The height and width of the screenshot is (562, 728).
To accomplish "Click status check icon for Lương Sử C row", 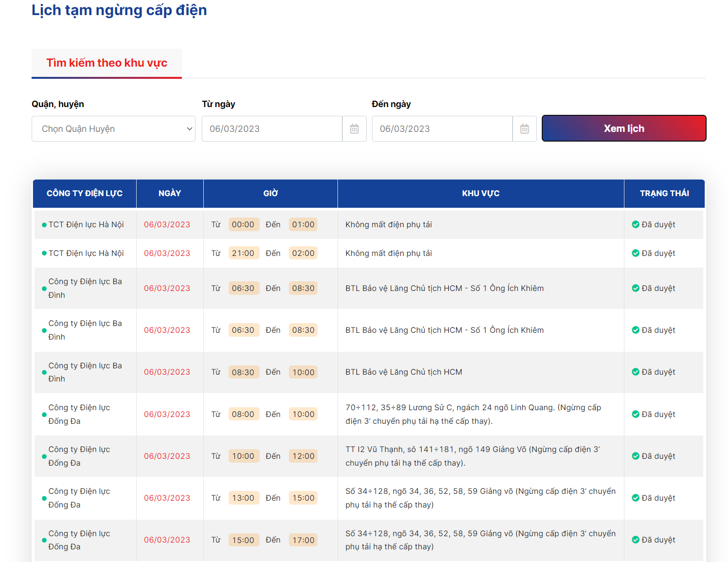I will tap(636, 414).
